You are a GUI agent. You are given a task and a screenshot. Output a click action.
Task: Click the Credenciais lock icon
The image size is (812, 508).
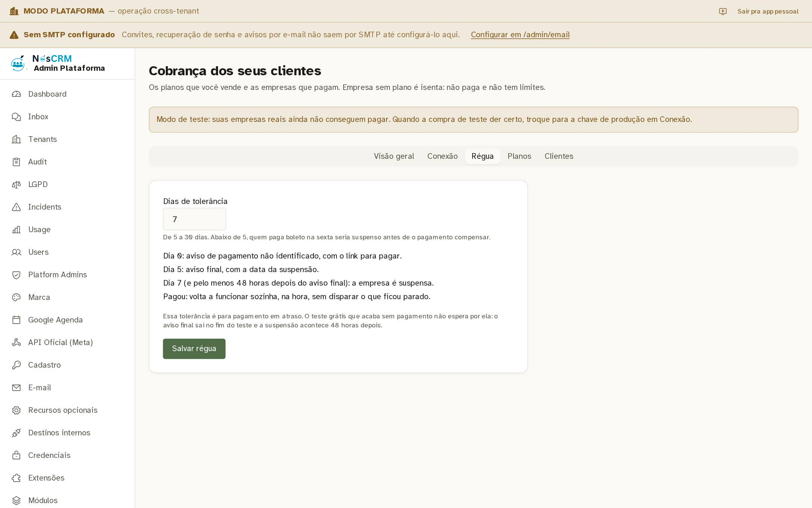click(16, 455)
